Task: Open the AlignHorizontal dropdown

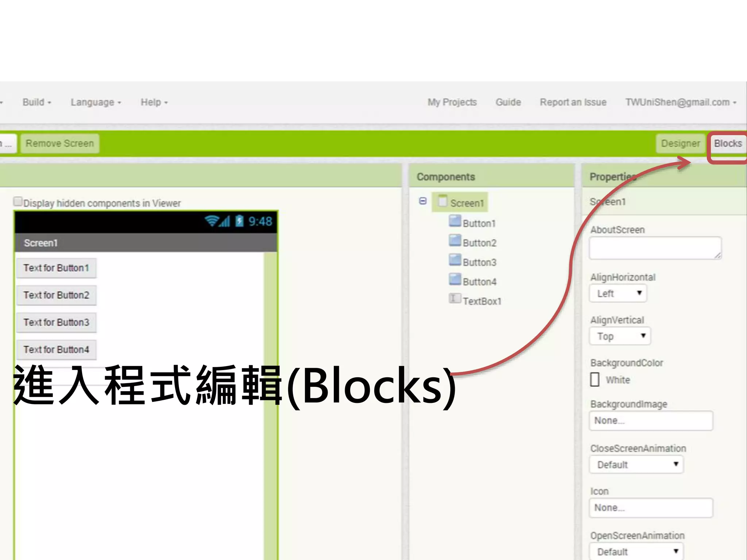Action: coord(618,293)
